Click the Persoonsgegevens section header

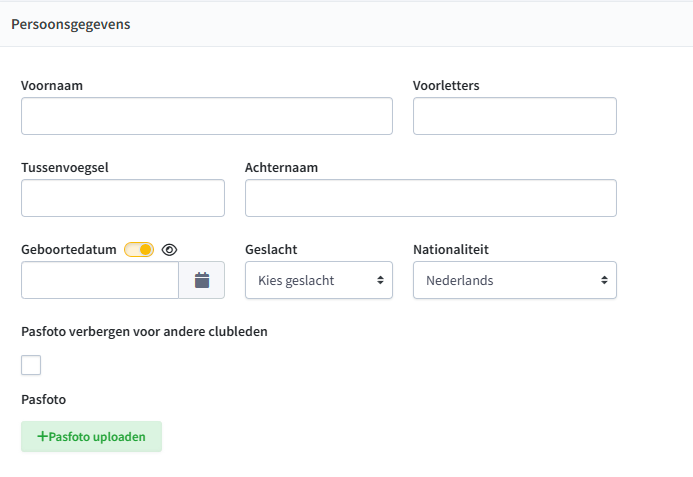point(71,24)
